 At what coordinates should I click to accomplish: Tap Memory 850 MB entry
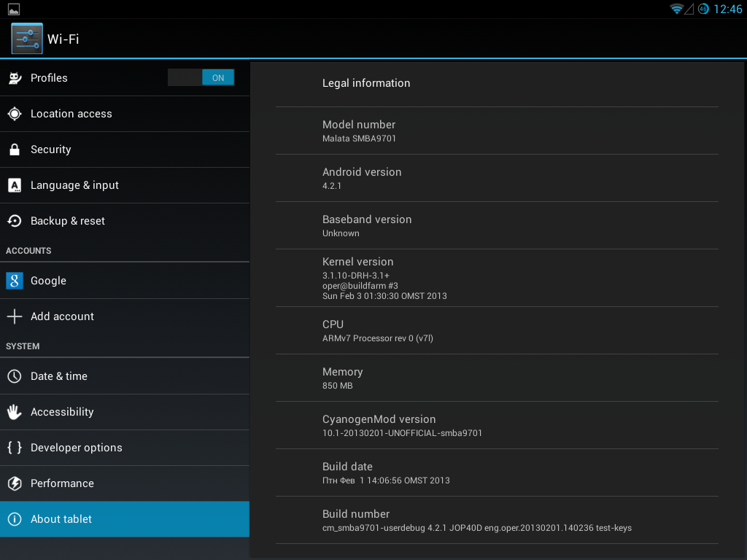pos(497,378)
